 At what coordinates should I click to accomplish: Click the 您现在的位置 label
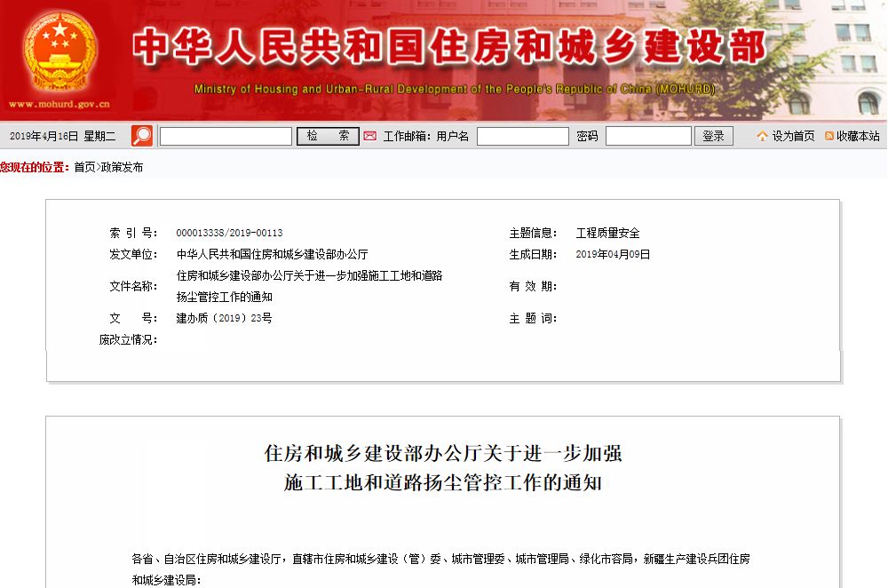point(35,167)
